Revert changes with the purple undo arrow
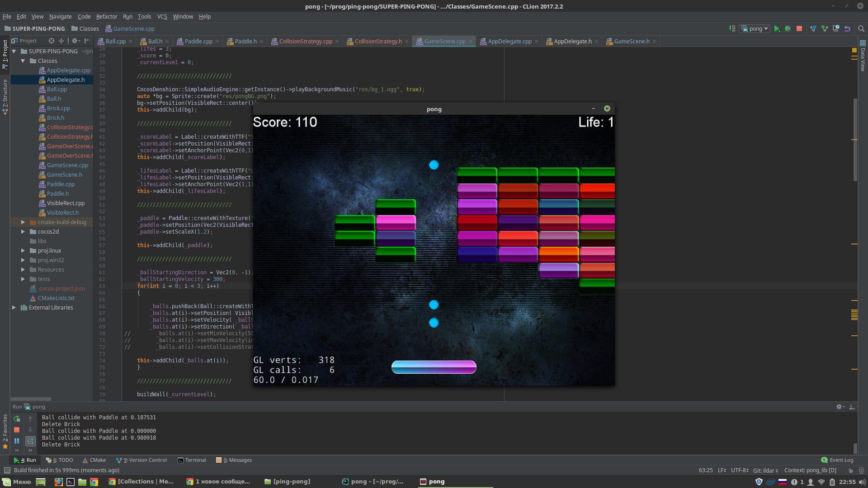 [847, 28]
